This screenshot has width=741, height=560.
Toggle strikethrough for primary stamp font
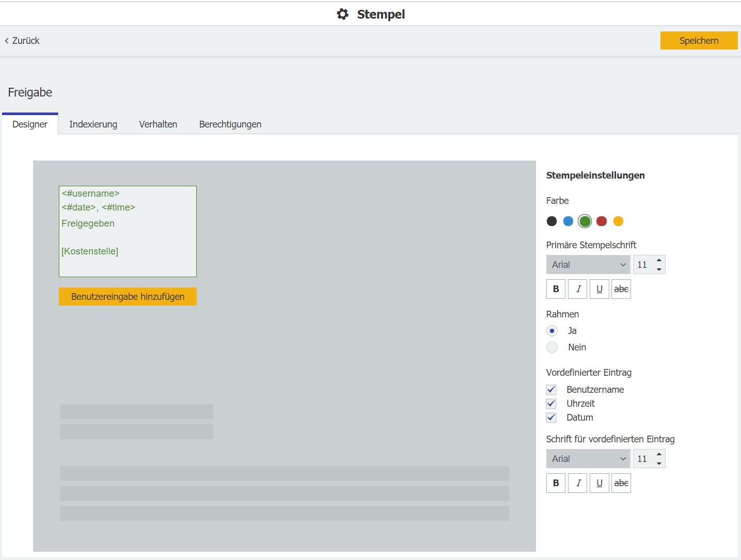coord(621,289)
